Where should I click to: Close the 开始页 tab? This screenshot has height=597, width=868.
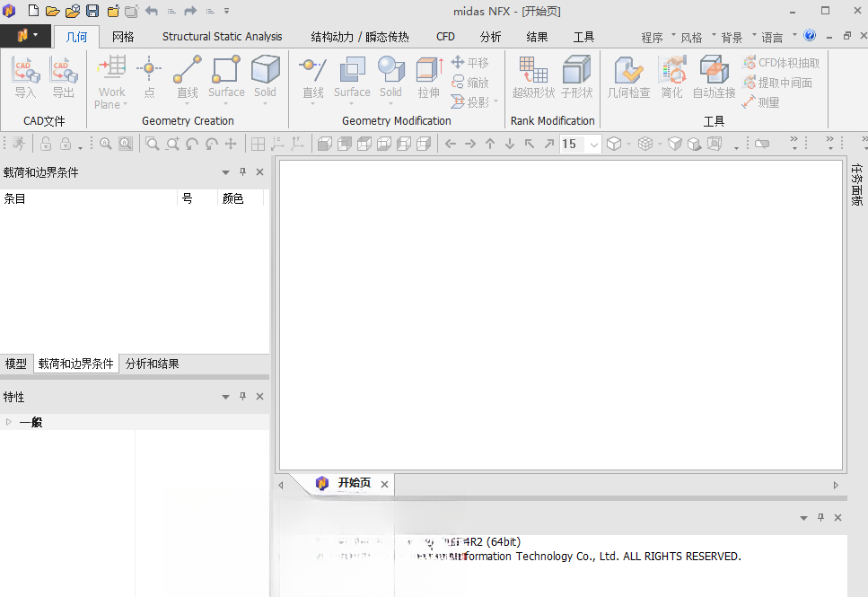(x=384, y=484)
